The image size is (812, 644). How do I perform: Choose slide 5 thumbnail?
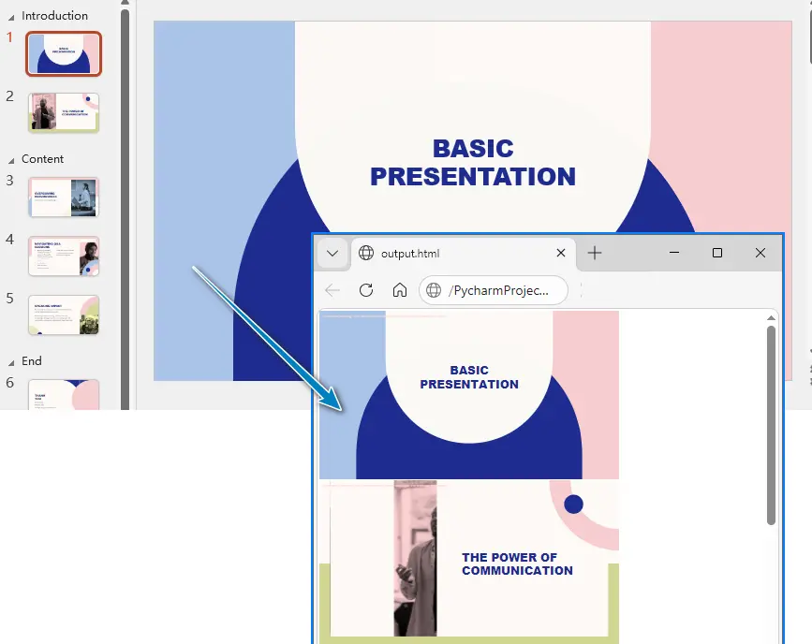pyautogui.click(x=64, y=315)
